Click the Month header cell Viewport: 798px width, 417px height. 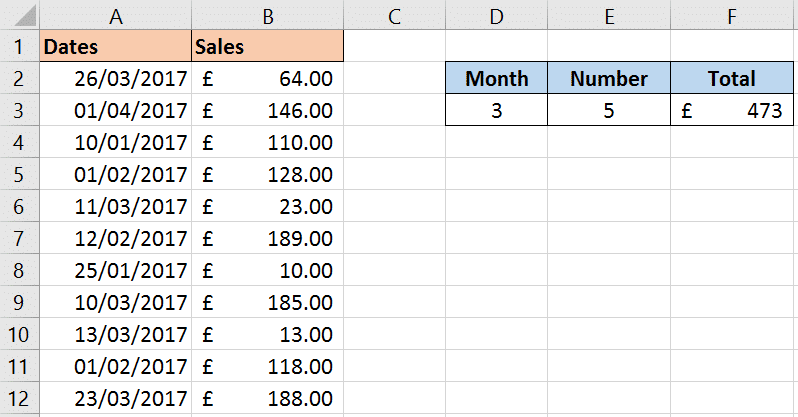[496, 78]
